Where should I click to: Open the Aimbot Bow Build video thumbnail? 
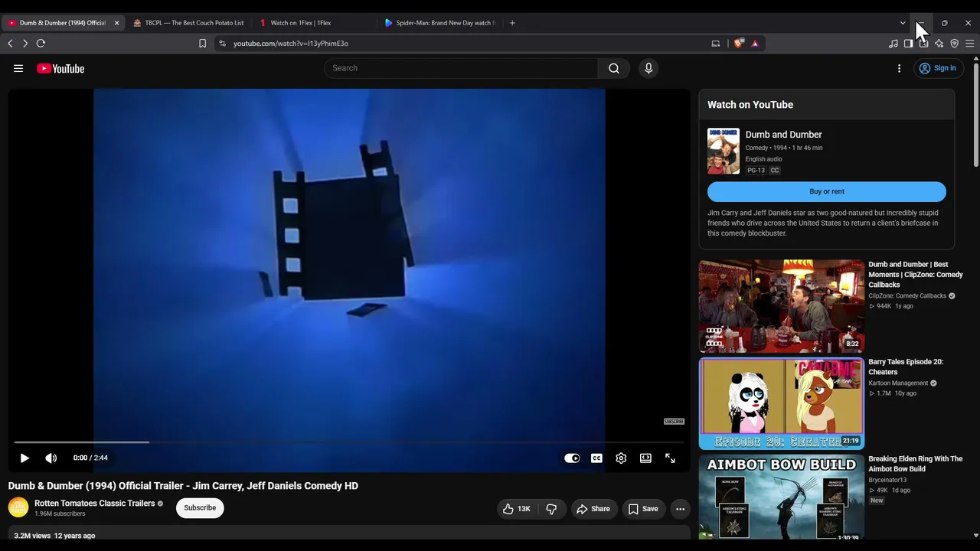(781, 497)
